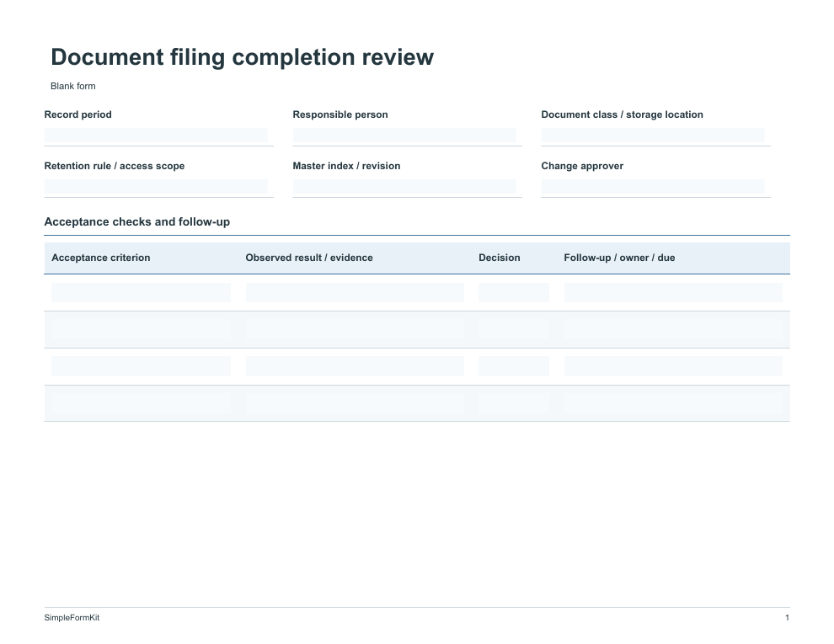Click the Responsible person input field

tap(404, 136)
